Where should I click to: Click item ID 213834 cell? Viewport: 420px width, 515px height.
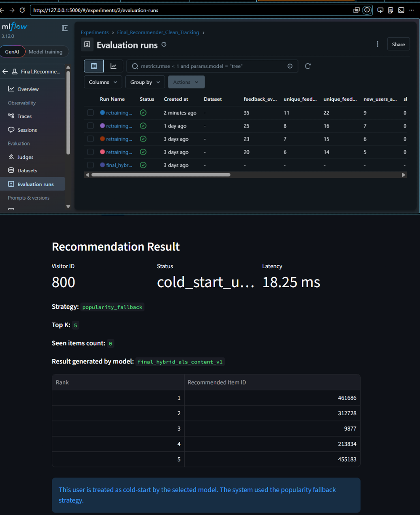[272, 444]
